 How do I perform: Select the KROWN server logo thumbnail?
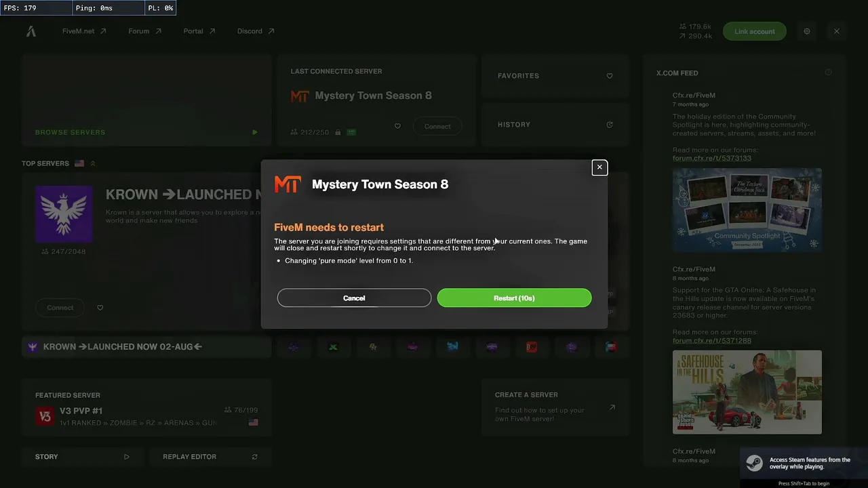click(64, 214)
